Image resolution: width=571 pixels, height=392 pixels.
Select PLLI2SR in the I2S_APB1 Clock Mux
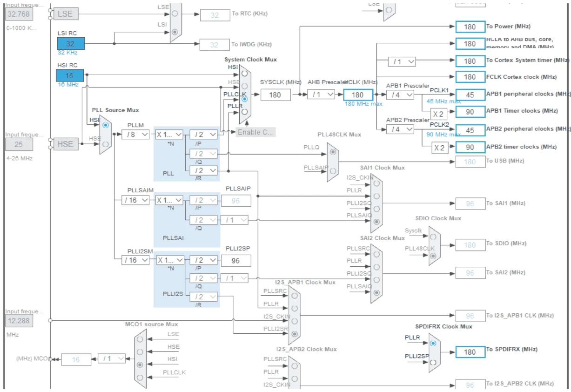coord(294,334)
